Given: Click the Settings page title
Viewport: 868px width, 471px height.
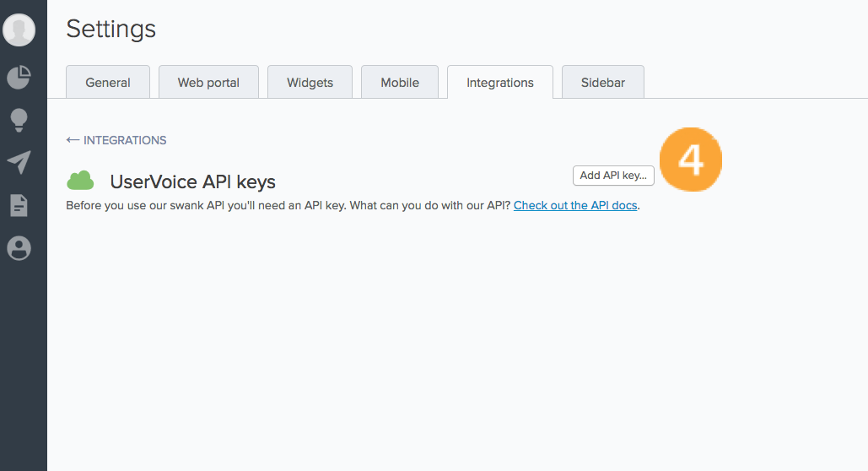Looking at the screenshot, I should [111, 29].
